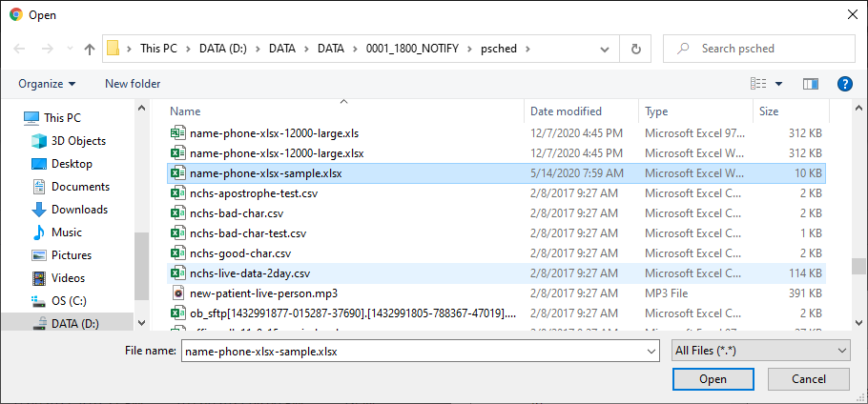This screenshot has height=404, width=868.
Task: Click the Excel icon for nchs-good-char.csv
Action: 176,253
